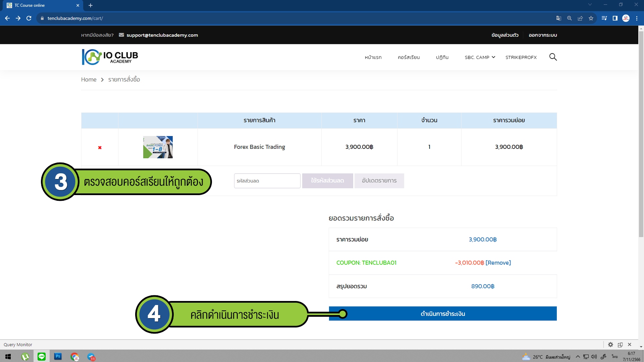
Task: Open the tab search chevron
Action: pyautogui.click(x=590, y=5)
